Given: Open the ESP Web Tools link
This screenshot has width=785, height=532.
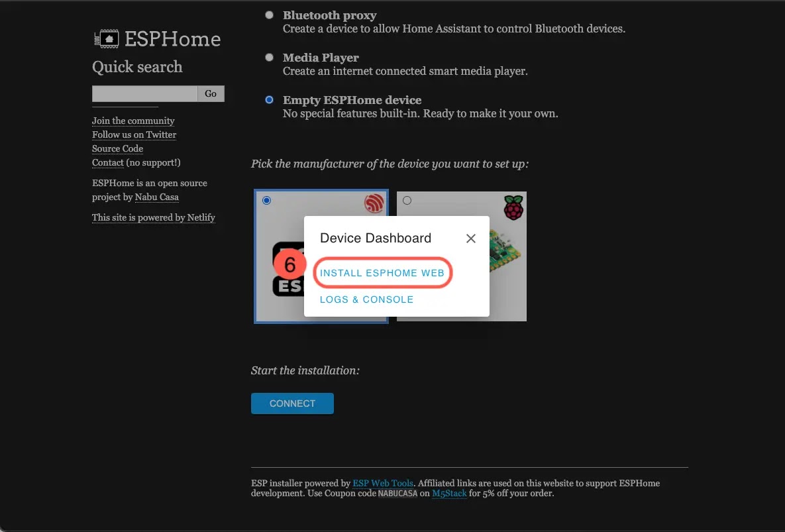Looking at the screenshot, I should coord(383,483).
